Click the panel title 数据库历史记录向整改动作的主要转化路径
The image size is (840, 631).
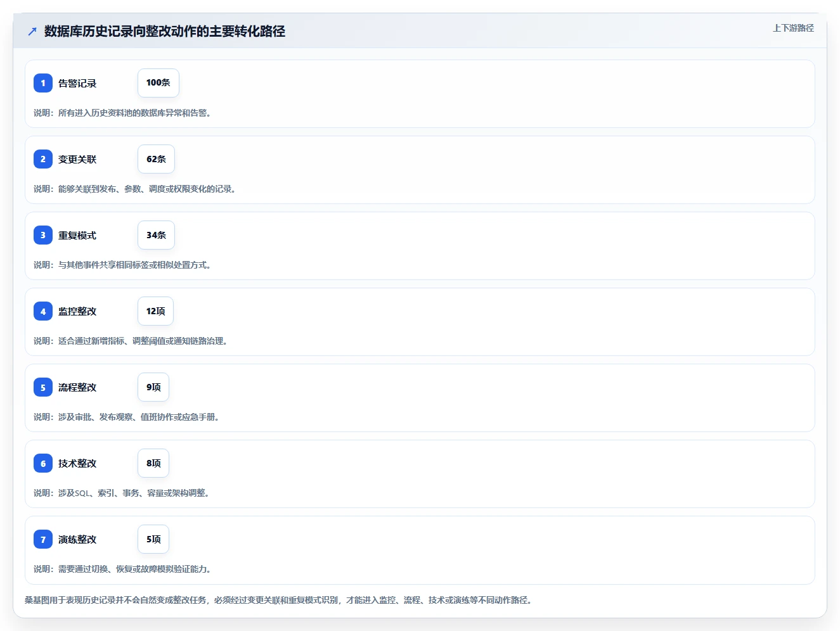click(165, 31)
